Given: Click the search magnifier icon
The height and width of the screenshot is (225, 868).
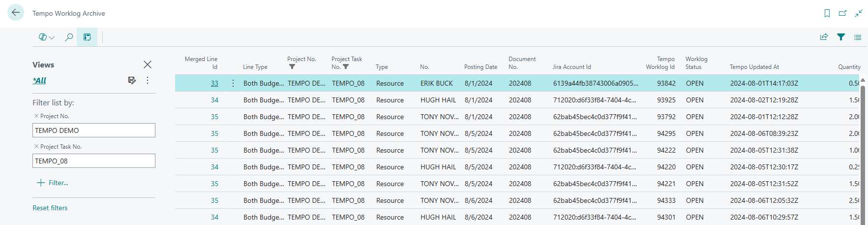Looking at the screenshot, I should click(x=69, y=37).
